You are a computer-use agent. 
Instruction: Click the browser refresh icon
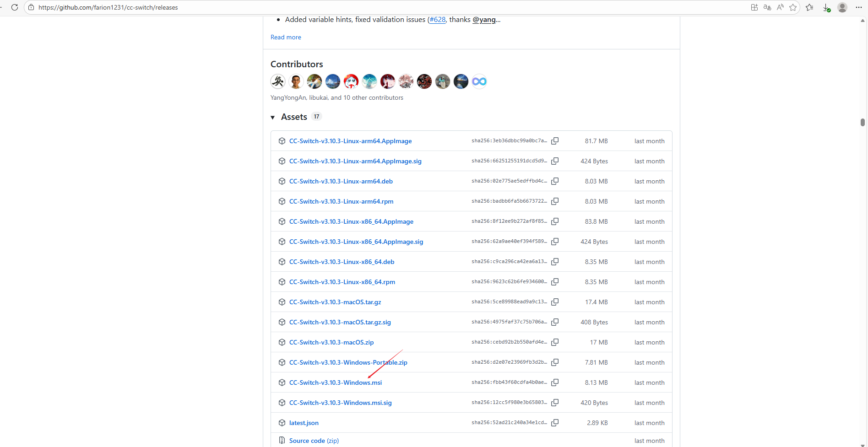(x=15, y=7)
